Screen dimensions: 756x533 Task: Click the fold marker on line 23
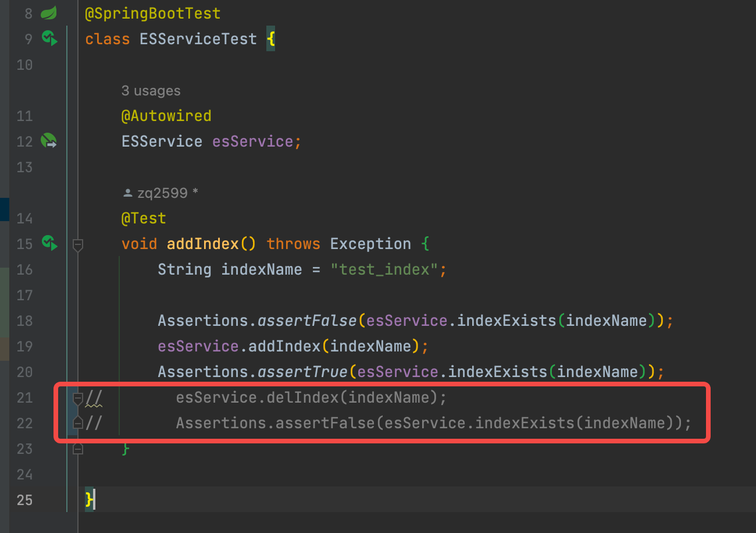(77, 448)
